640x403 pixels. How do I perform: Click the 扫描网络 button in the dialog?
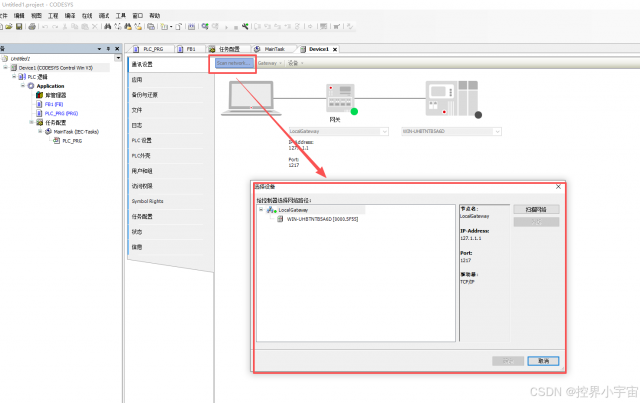point(535,209)
